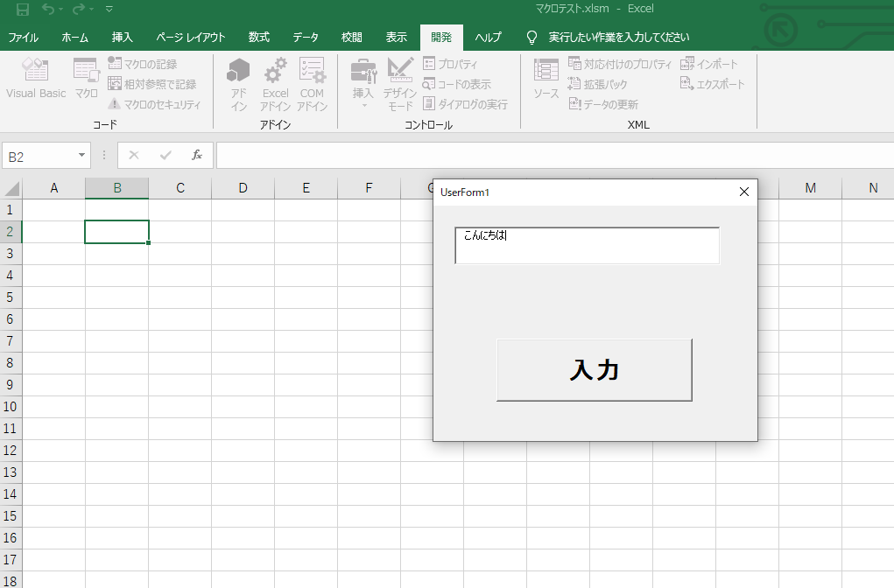The image size is (894, 588).
Task: Save the workbook using the quick access icon
Action: tap(22, 9)
